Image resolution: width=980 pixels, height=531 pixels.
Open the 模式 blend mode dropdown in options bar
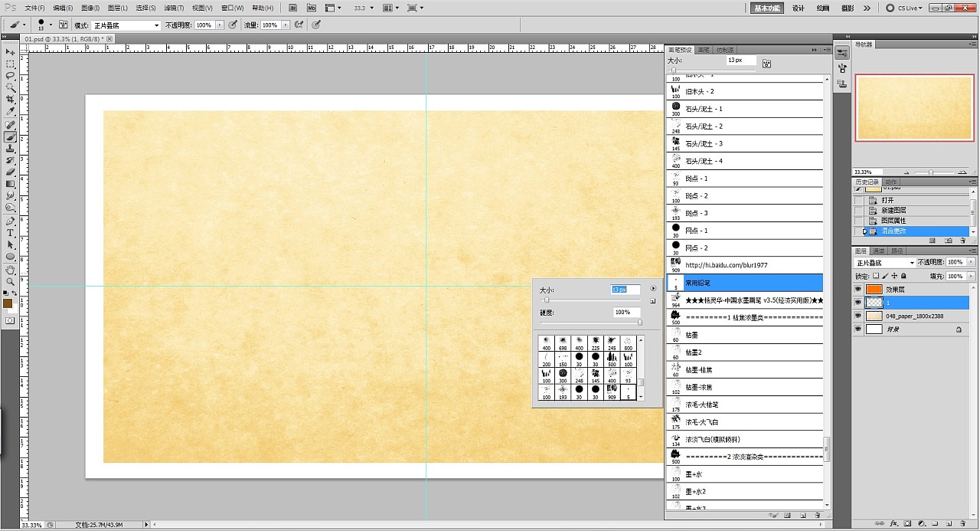[126, 25]
